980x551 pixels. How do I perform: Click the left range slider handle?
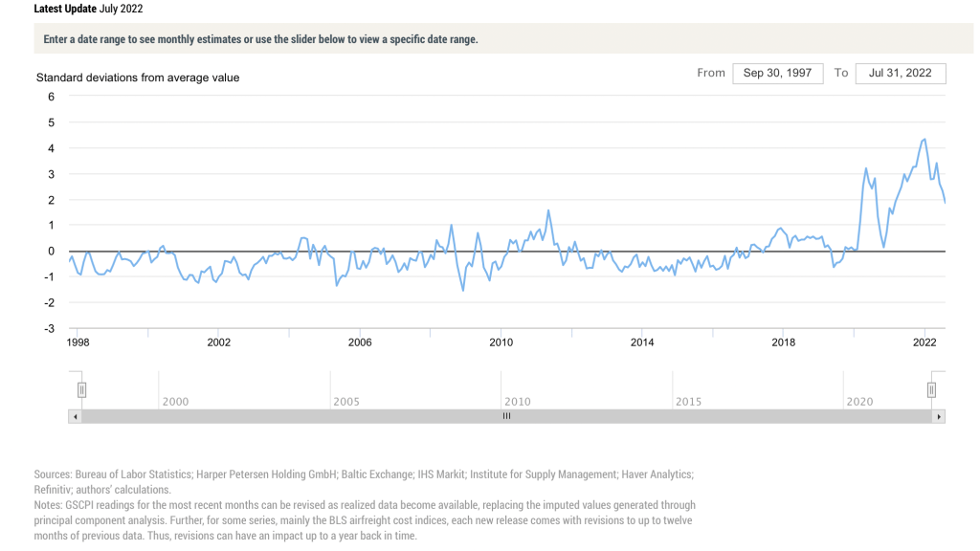click(82, 389)
